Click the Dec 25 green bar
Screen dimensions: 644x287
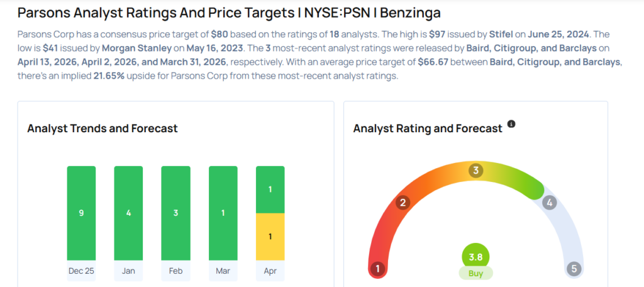pos(81,213)
